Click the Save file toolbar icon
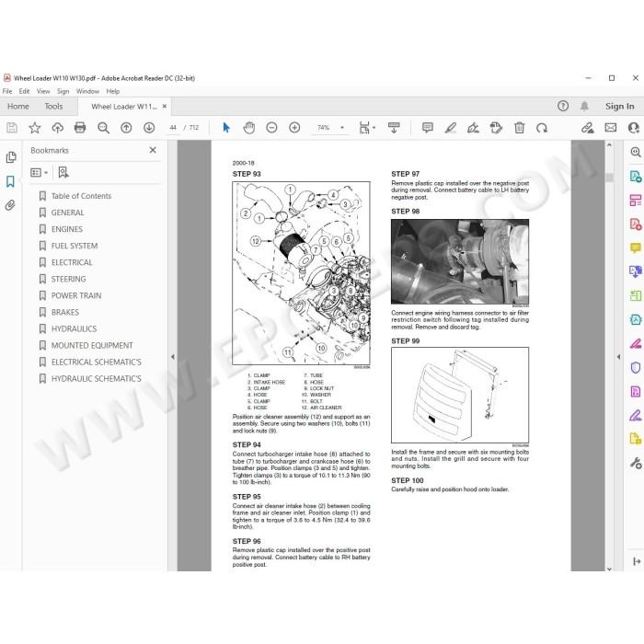The width and height of the screenshot is (644, 644). tap(12, 128)
